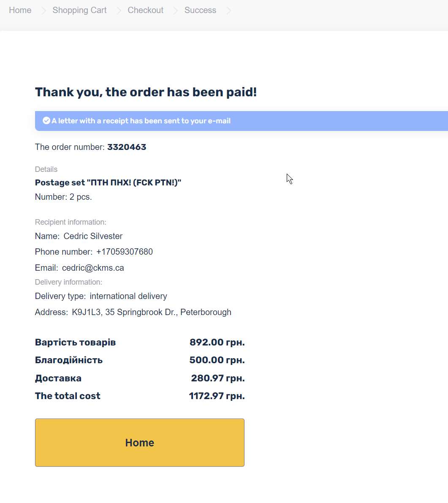The image size is (448, 503).
Task: Open the Shopping Cart breadcrumb
Action: point(79,10)
